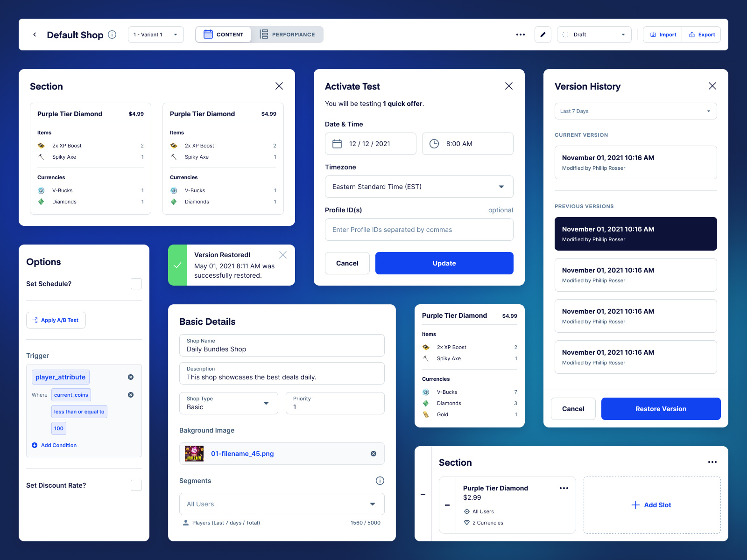Open the ellipsis menu in the top toolbar
Image resolution: width=747 pixels, height=560 pixels.
(520, 34)
